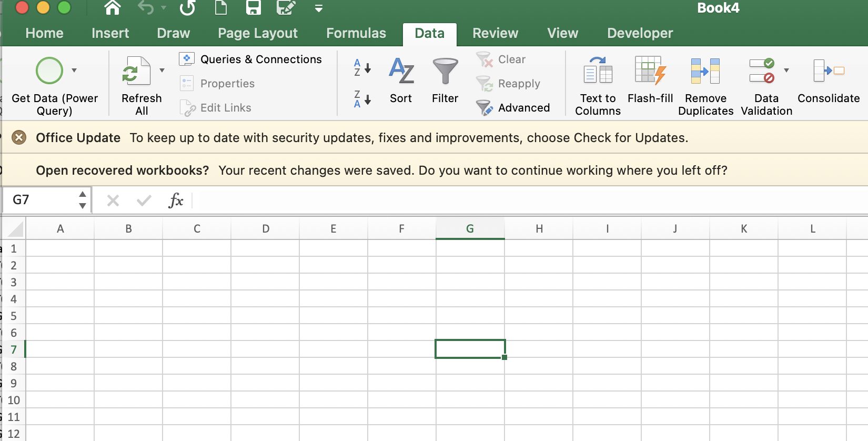Click the Sort Z to A descending icon

pos(362,99)
